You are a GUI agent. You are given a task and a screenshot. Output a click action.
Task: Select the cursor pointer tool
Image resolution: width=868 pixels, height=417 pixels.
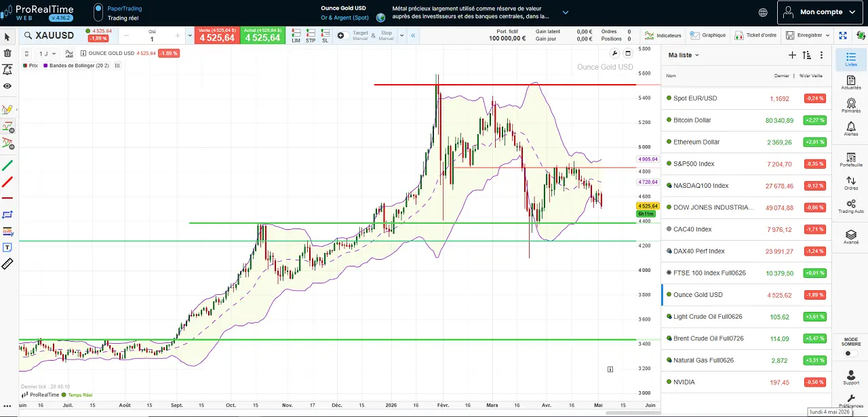tap(7, 37)
